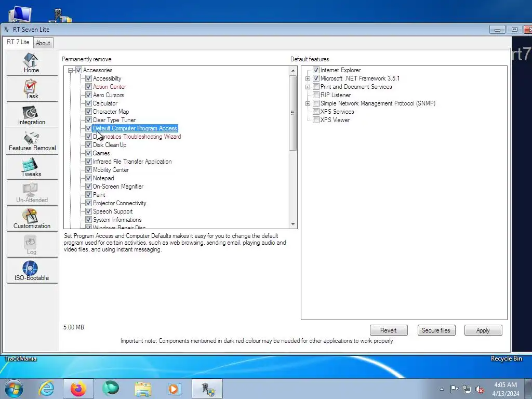
Task: Select Mobility Center tree item
Action: point(111,170)
